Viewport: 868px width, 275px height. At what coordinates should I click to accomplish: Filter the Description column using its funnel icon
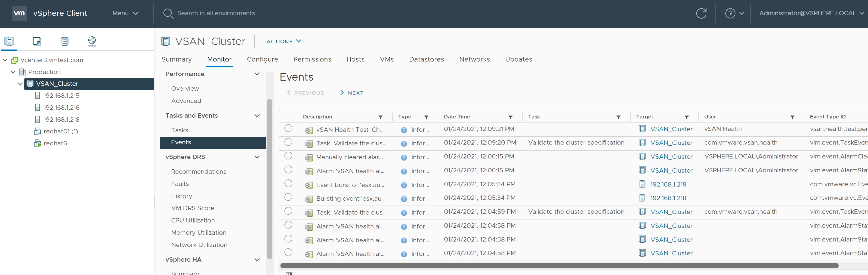381,117
